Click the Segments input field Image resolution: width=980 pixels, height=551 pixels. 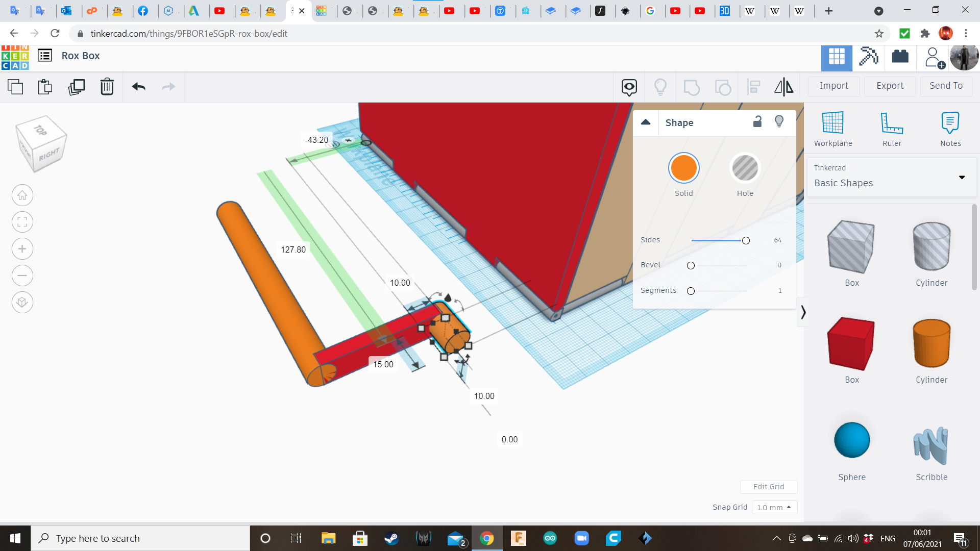[x=779, y=290]
